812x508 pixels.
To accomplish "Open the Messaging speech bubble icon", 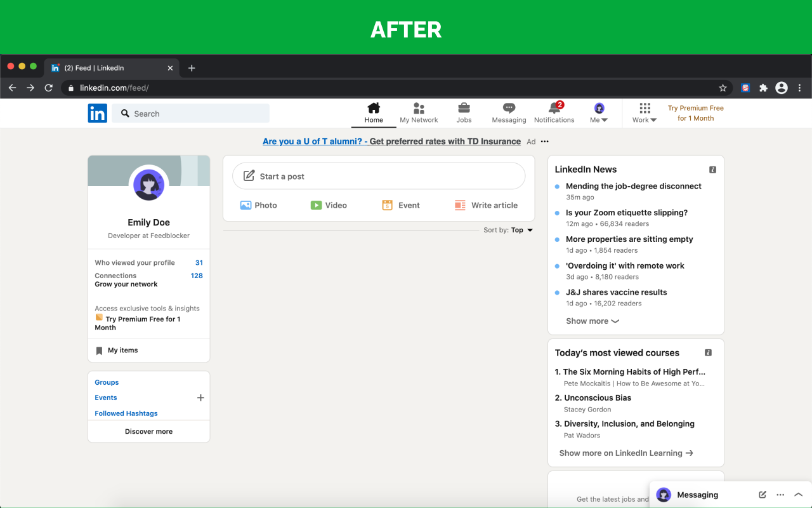I will (509, 108).
